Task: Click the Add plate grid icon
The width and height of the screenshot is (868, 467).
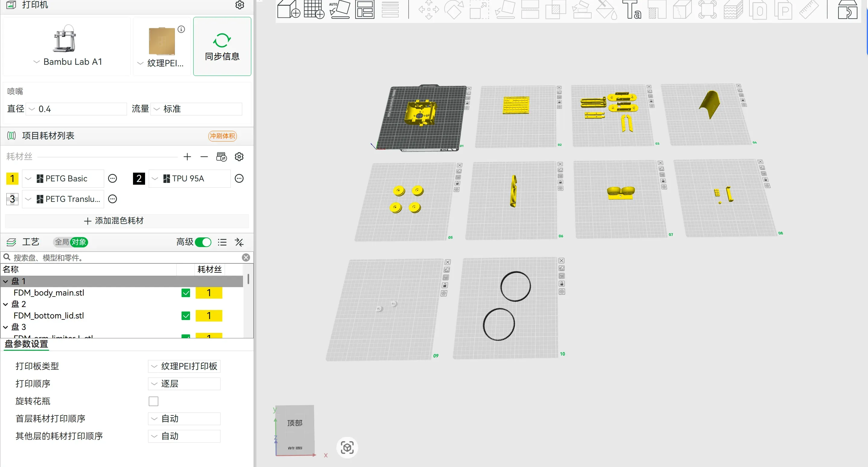Action: 314,9
